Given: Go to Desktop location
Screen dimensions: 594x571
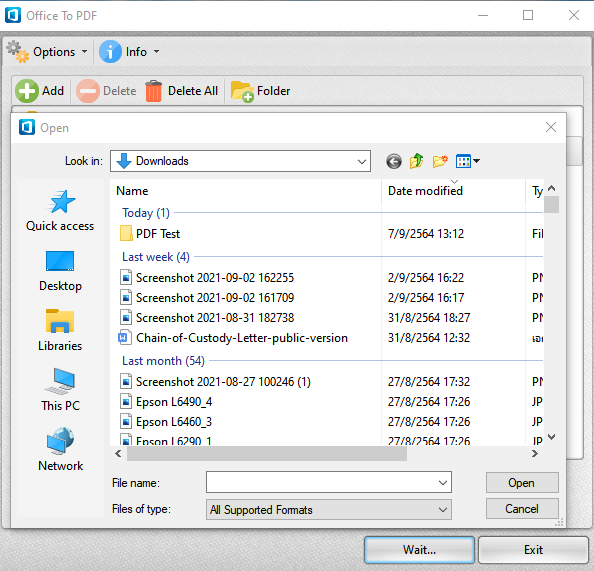Looking at the screenshot, I should click(60, 271).
